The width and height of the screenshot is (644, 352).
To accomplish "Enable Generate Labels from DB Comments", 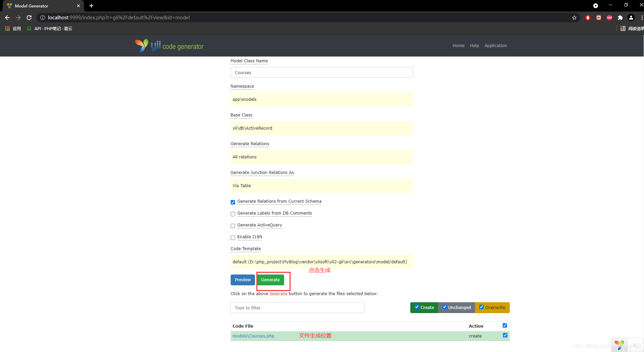I will (x=233, y=214).
